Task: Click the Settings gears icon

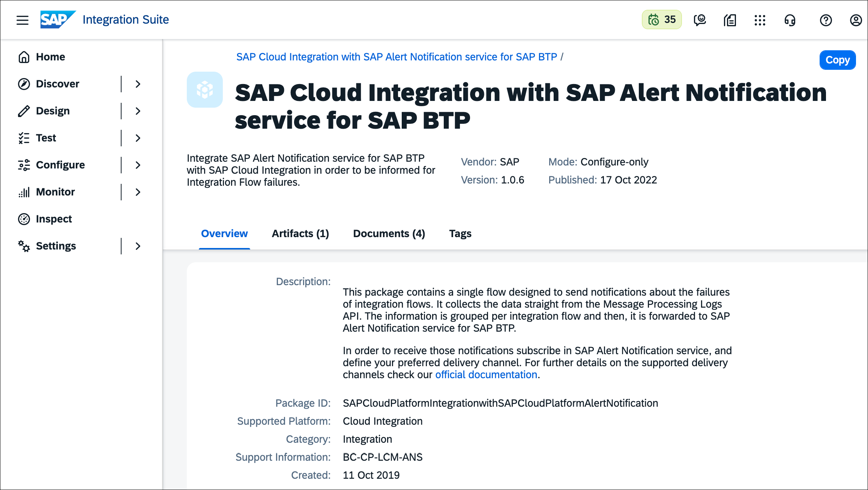Action: (x=24, y=246)
